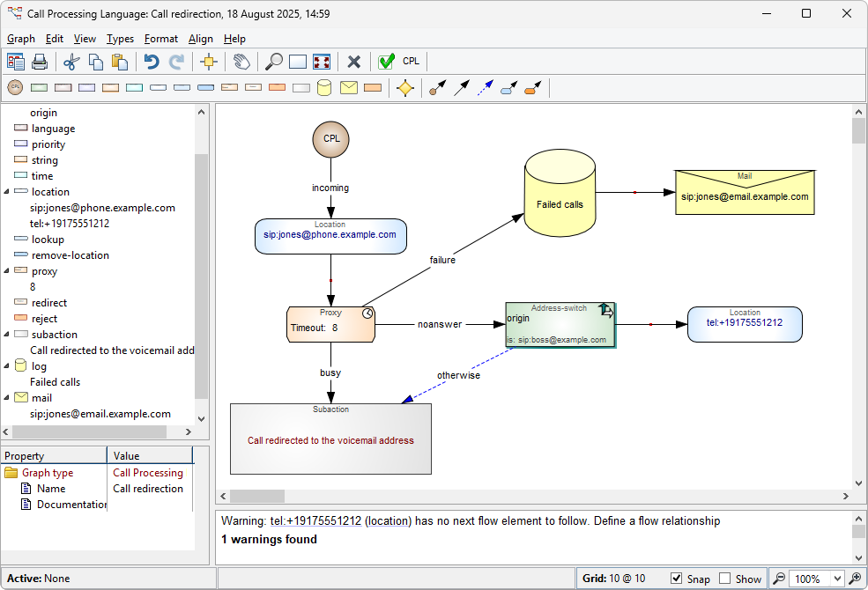Image resolution: width=868 pixels, height=590 pixels.
Task: Click the zoom out magnifier in status bar
Action: pyautogui.click(x=779, y=579)
